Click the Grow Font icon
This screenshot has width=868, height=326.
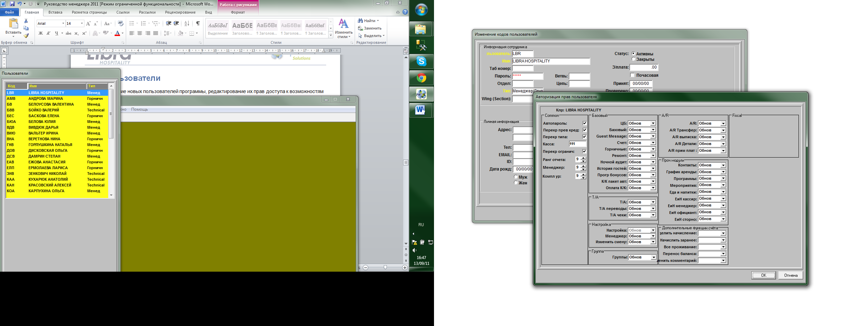[x=88, y=23]
